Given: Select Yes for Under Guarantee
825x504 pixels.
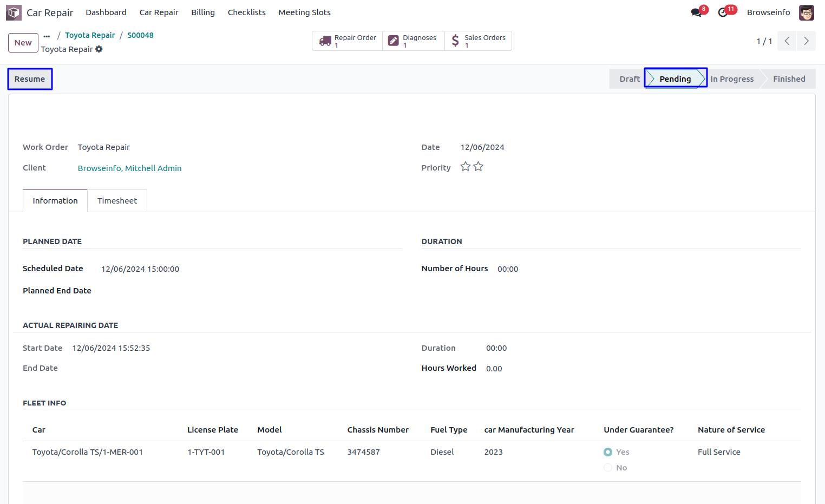Looking at the screenshot, I should pos(608,452).
